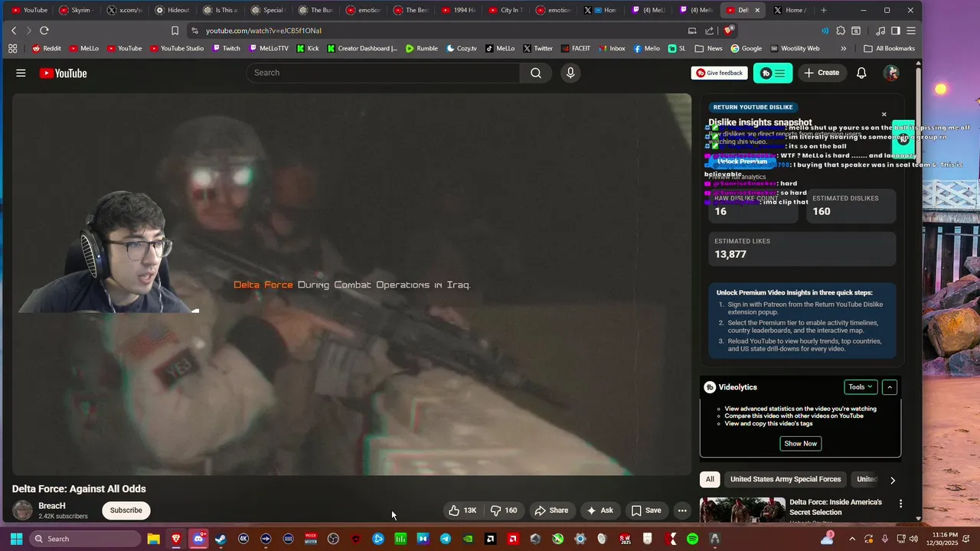The width and height of the screenshot is (980, 551).
Task: Click the Ask button
Action: (x=599, y=510)
